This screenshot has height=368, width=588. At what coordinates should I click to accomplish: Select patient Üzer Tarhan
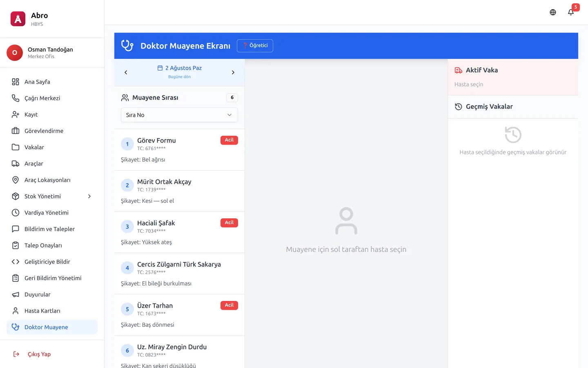tap(179, 315)
